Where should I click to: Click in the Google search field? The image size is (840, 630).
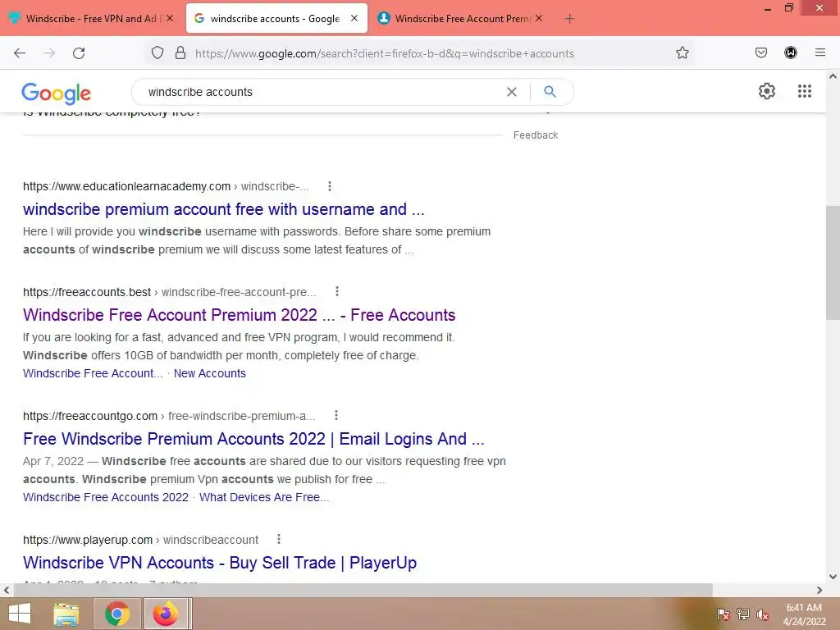[x=322, y=92]
